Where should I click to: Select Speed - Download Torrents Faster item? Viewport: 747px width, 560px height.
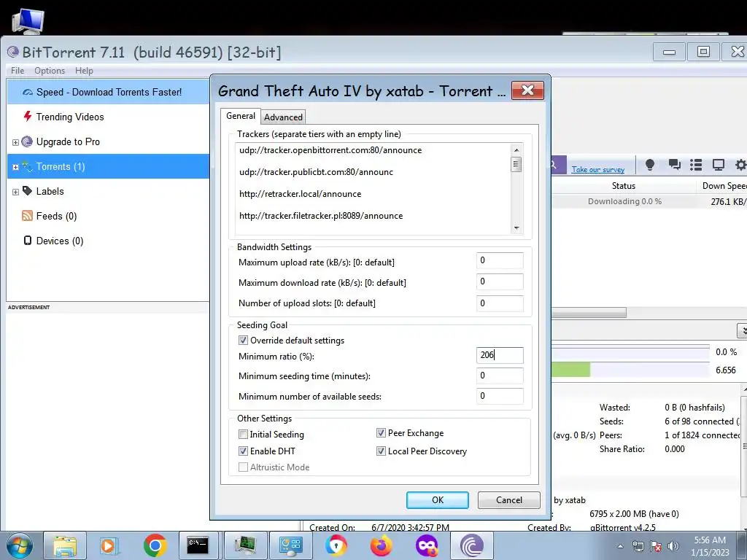(108, 92)
